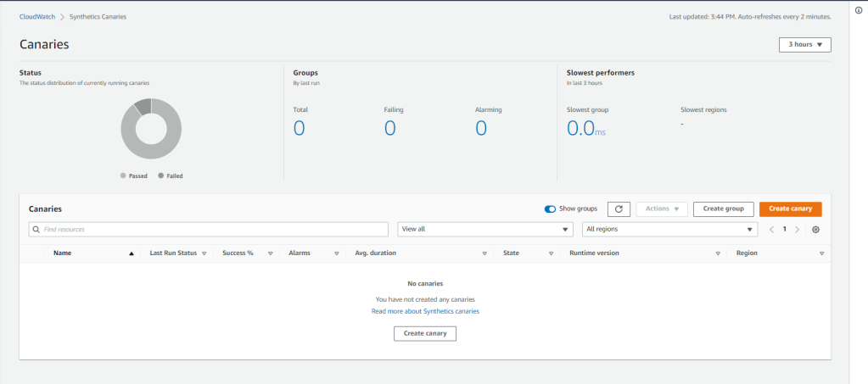Open the 3 hours time range dropdown
Image resolution: width=868 pixels, height=384 pixels.
804,45
